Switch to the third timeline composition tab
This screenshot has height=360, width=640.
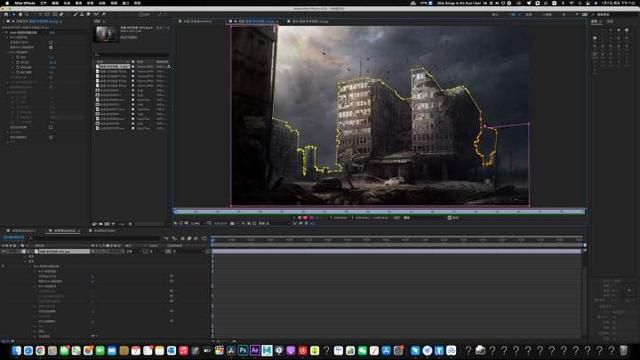[102, 231]
